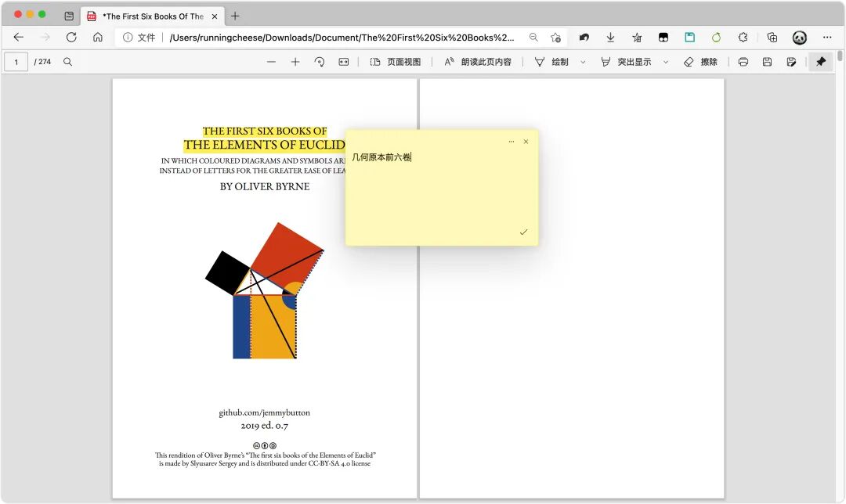
Task: Select The First Six Books tab
Action: coord(152,16)
